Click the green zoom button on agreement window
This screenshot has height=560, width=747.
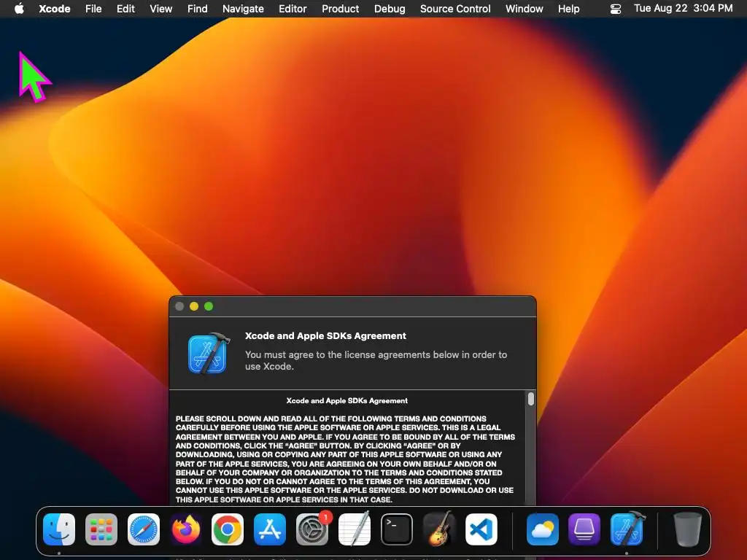point(209,306)
